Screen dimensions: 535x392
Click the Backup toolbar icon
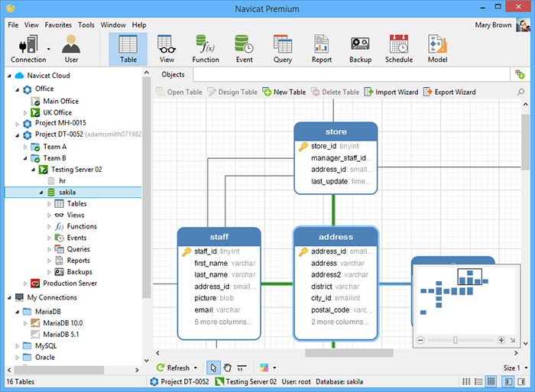(x=360, y=48)
